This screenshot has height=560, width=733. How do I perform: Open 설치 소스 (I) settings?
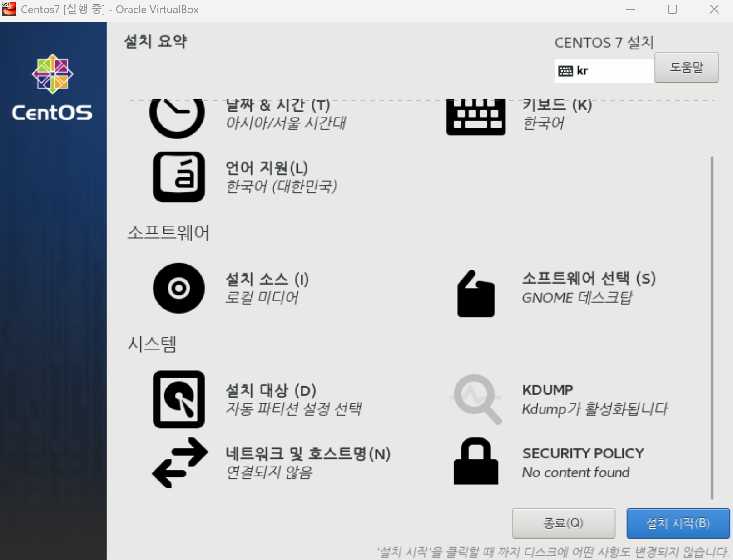point(267,279)
